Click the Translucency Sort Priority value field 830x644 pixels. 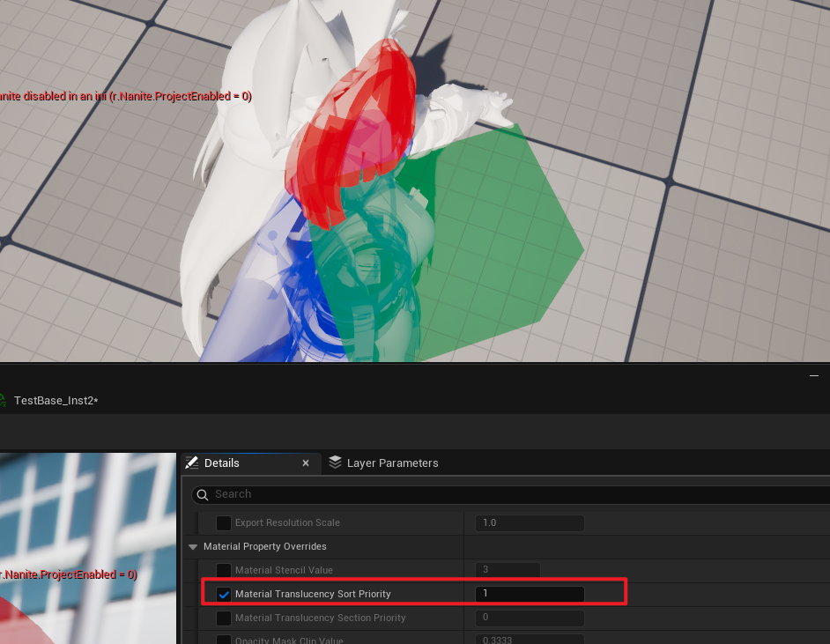point(530,595)
